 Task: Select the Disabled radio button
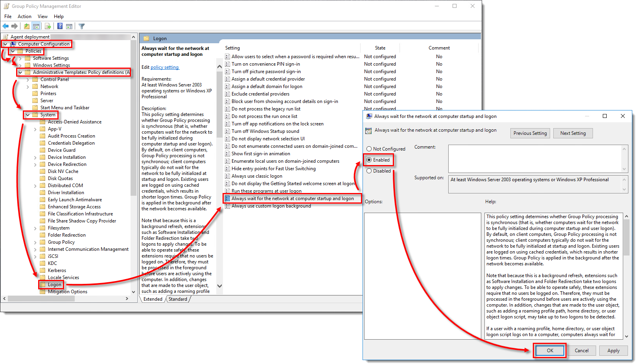(x=369, y=171)
